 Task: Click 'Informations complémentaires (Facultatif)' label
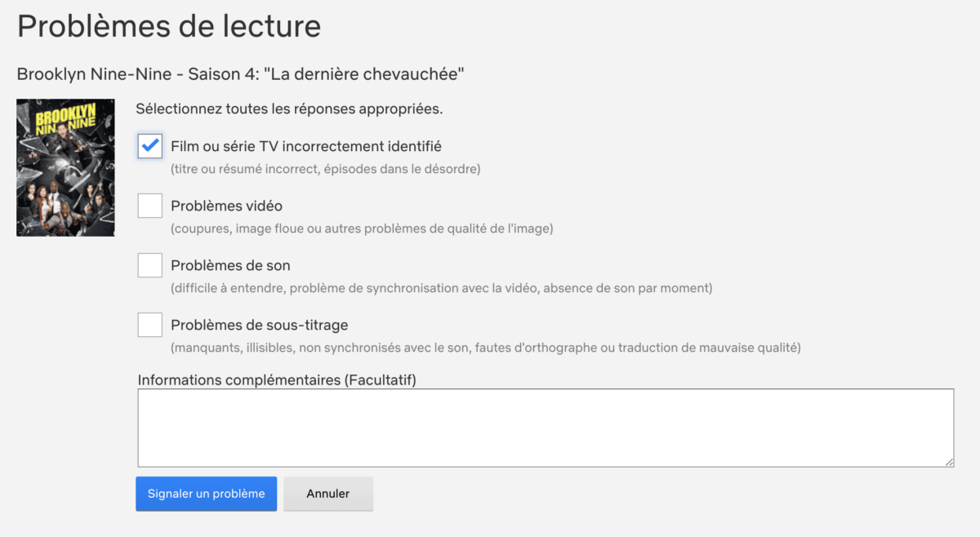[x=278, y=379]
